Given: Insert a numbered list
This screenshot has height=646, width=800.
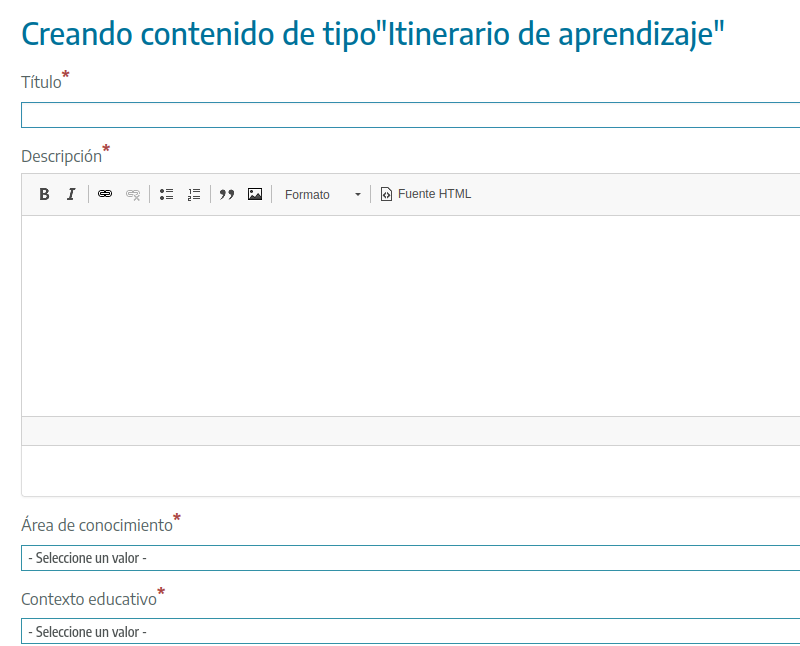Looking at the screenshot, I should pos(194,194).
